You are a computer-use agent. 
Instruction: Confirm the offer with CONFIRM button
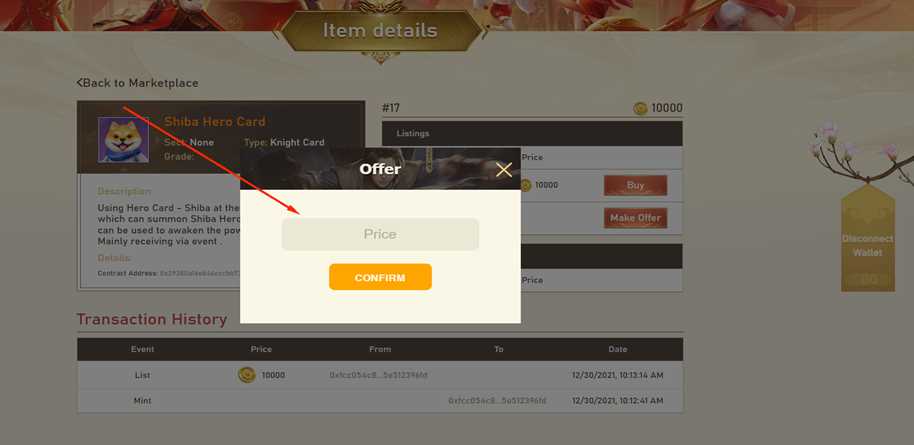(380, 277)
